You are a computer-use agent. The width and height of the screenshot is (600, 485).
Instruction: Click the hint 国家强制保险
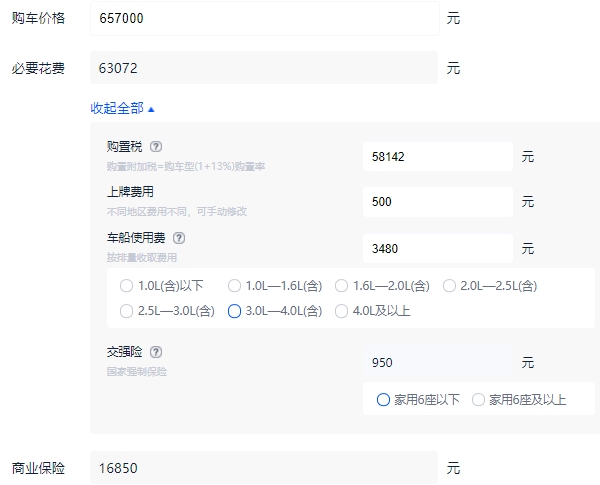[137, 372]
